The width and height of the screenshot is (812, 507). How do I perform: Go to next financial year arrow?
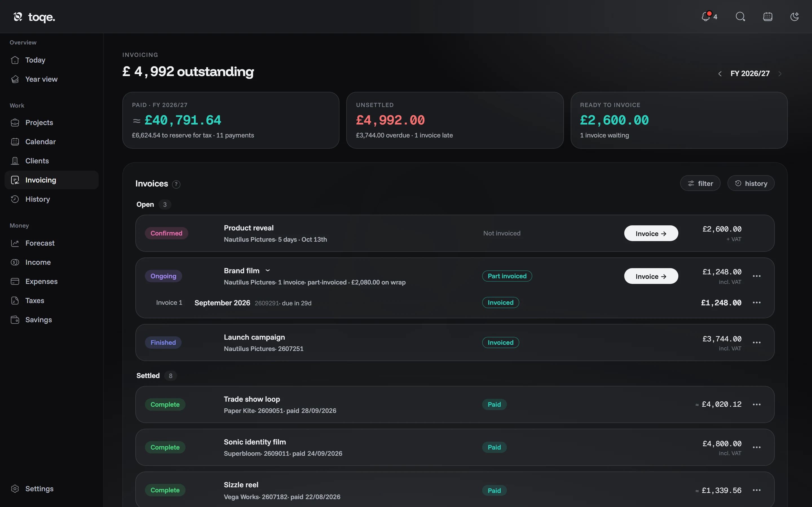pyautogui.click(x=780, y=74)
